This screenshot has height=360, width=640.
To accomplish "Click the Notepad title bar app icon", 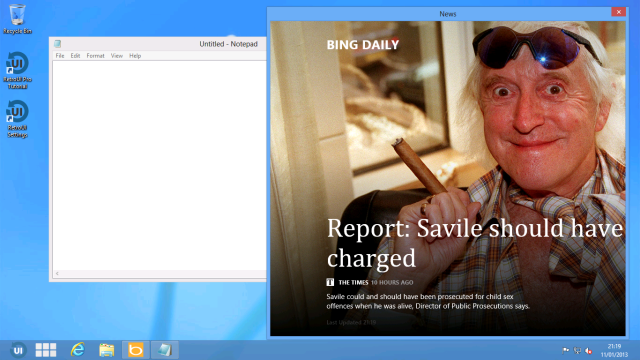I will click(x=58, y=44).
